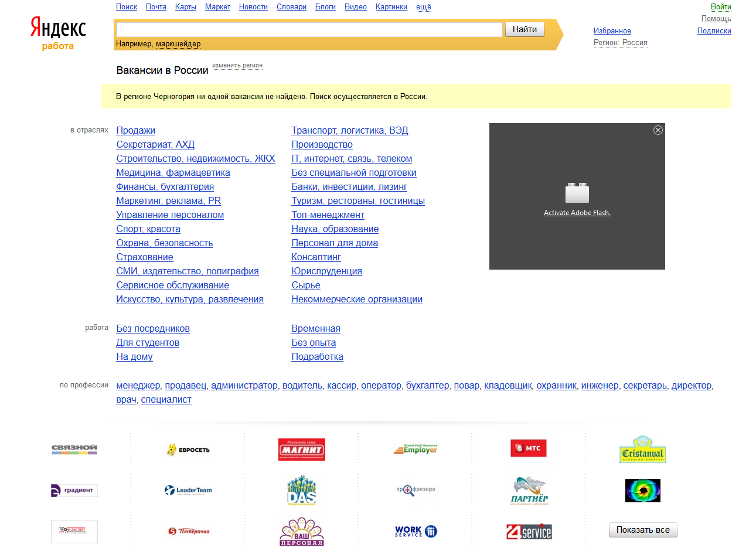Open the Финансы, бухгалтерия category
Screen dimensions: 756x548
[165, 187]
